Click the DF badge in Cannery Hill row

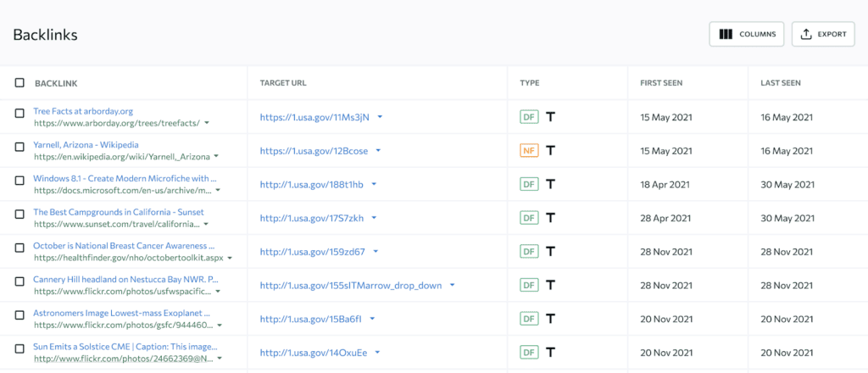coord(529,286)
